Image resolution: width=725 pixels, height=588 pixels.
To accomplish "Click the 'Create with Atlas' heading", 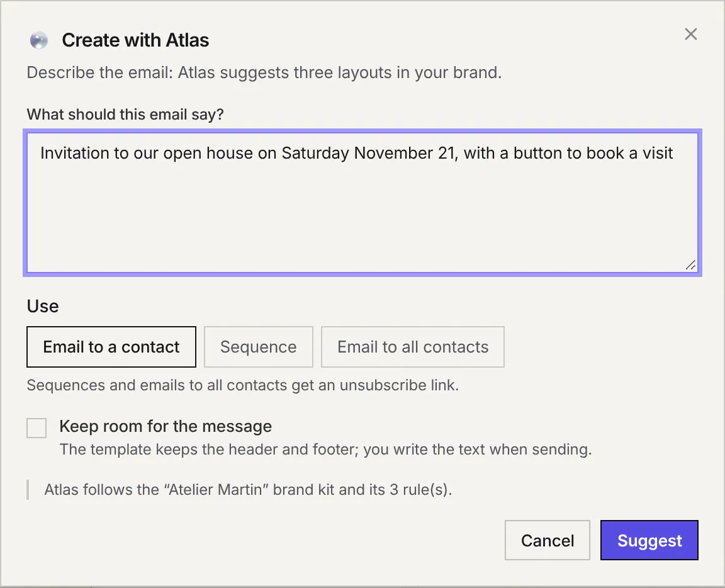I will point(135,40).
